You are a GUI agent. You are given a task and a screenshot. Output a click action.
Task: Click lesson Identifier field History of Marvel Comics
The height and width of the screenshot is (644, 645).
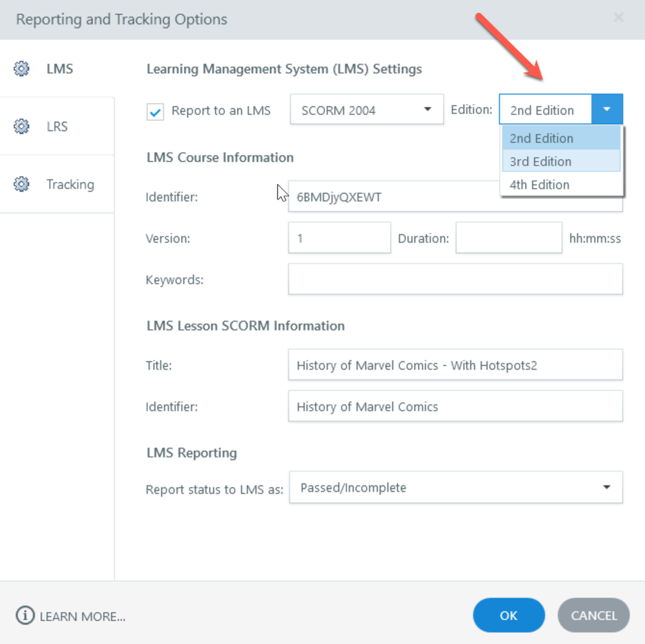coord(455,406)
